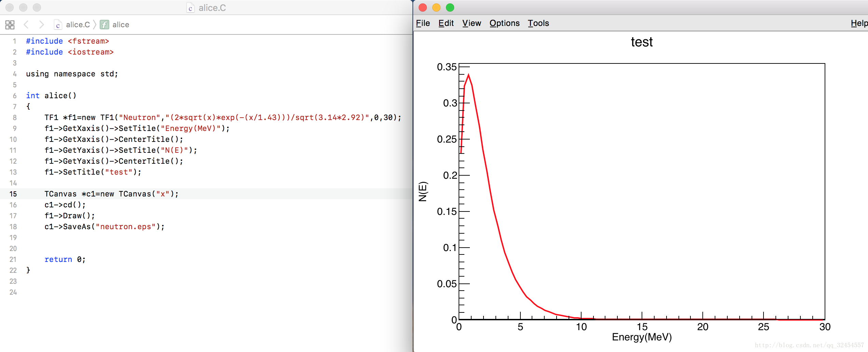Screen dimensions: 868x352
Task: Click the 'using namespace std;' line
Action: tap(72, 74)
